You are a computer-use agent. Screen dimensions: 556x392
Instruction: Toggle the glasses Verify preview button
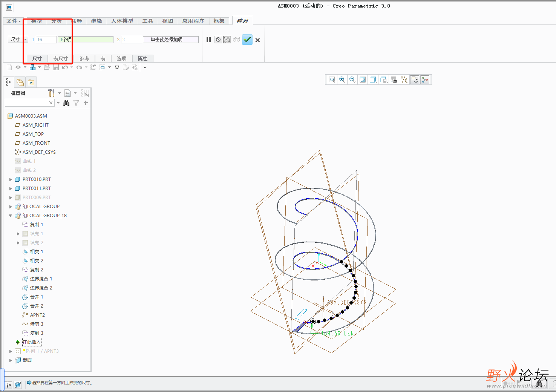pos(236,39)
